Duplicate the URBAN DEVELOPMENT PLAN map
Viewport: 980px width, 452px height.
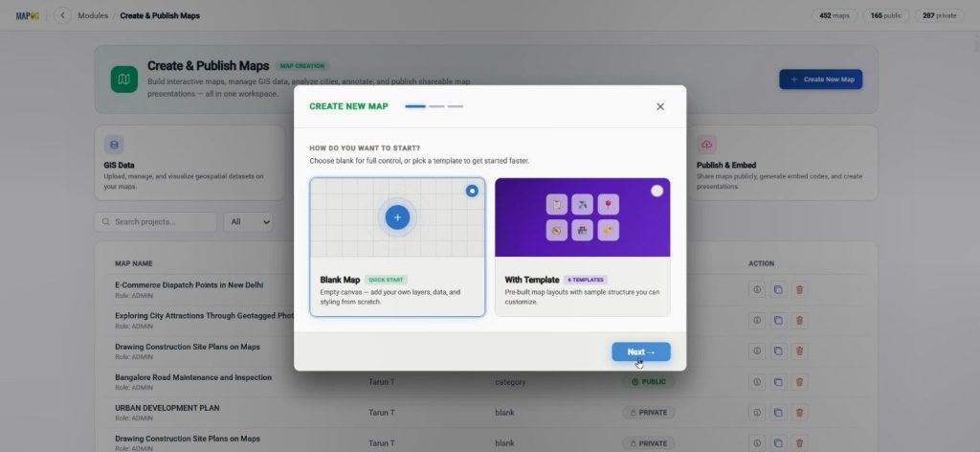tap(778, 413)
